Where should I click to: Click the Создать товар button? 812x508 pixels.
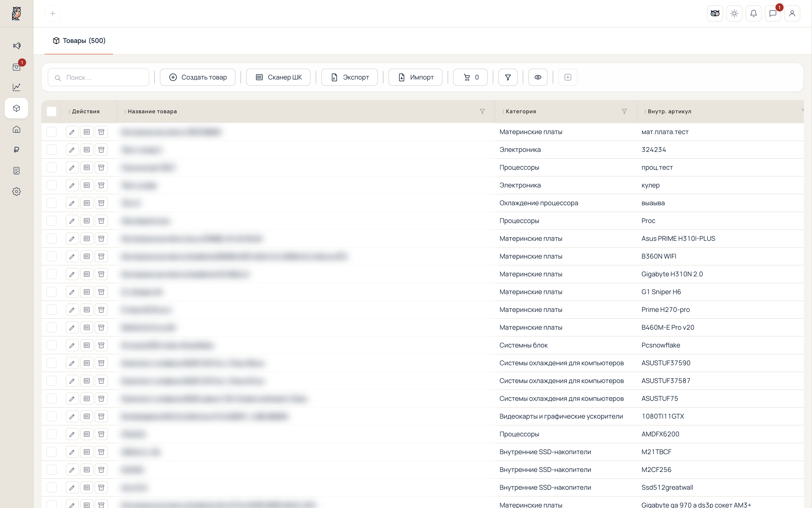coord(198,77)
